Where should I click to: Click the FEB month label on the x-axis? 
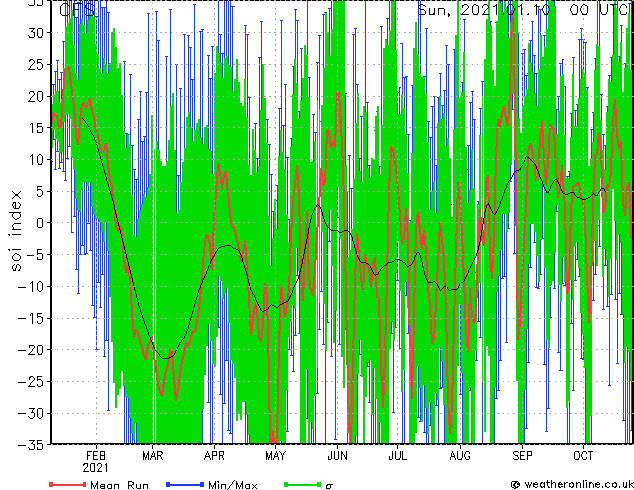[x=96, y=456]
